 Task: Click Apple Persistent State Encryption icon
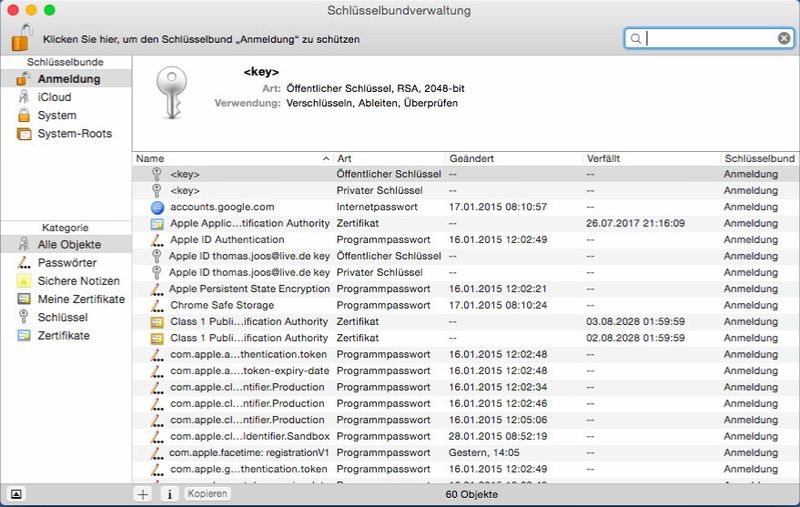[x=157, y=289]
